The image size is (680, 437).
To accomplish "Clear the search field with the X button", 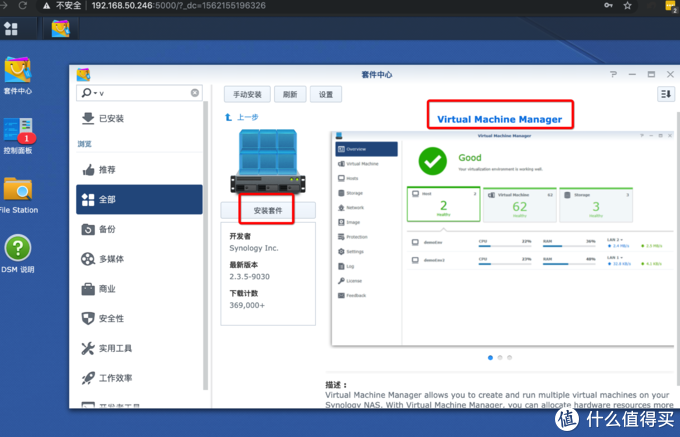I will coord(195,93).
